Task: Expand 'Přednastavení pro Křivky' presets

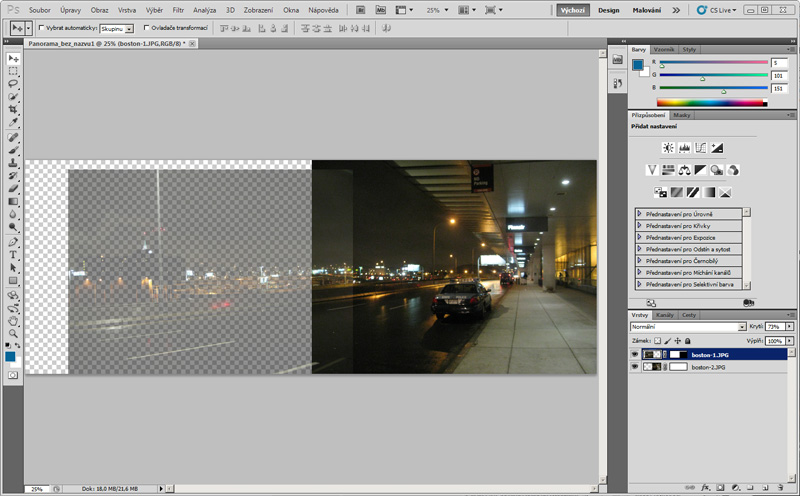Action: [x=640, y=225]
